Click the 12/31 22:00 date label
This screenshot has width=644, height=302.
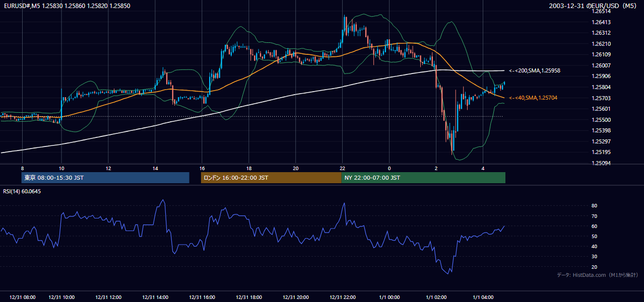[x=343, y=297]
